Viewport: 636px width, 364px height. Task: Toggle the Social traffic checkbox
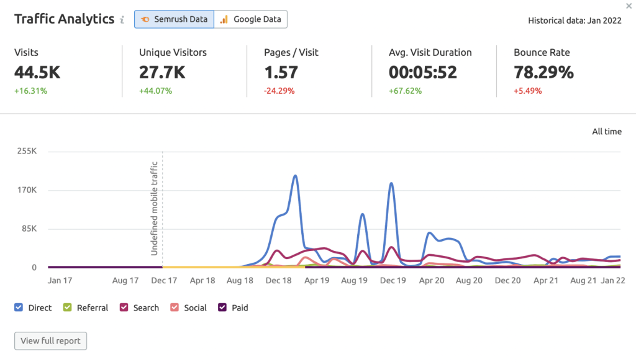click(x=175, y=307)
